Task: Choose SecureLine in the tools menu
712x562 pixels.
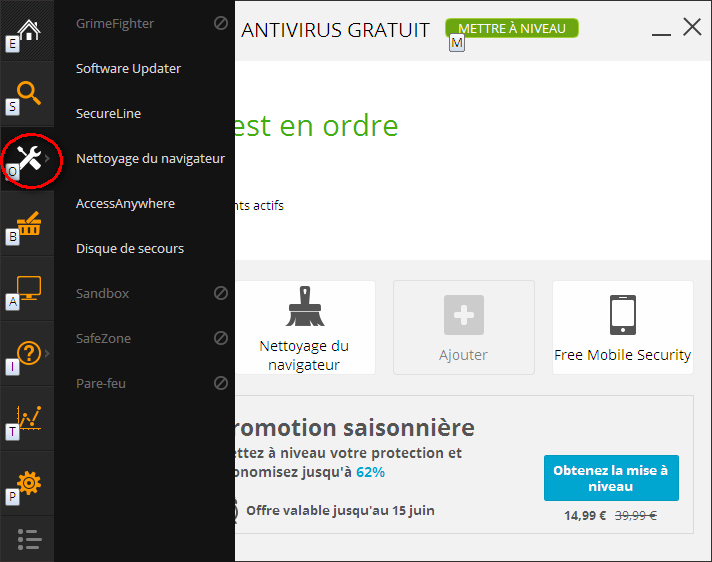Action: coord(108,113)
